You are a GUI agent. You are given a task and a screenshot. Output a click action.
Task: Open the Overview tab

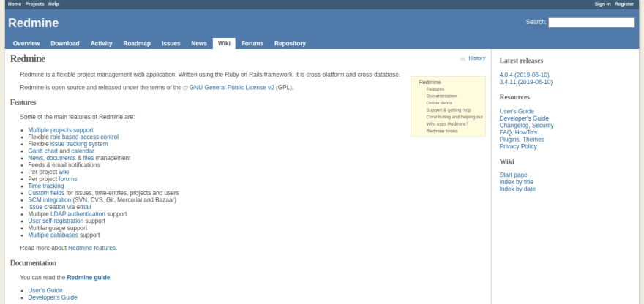click(26, 44)
